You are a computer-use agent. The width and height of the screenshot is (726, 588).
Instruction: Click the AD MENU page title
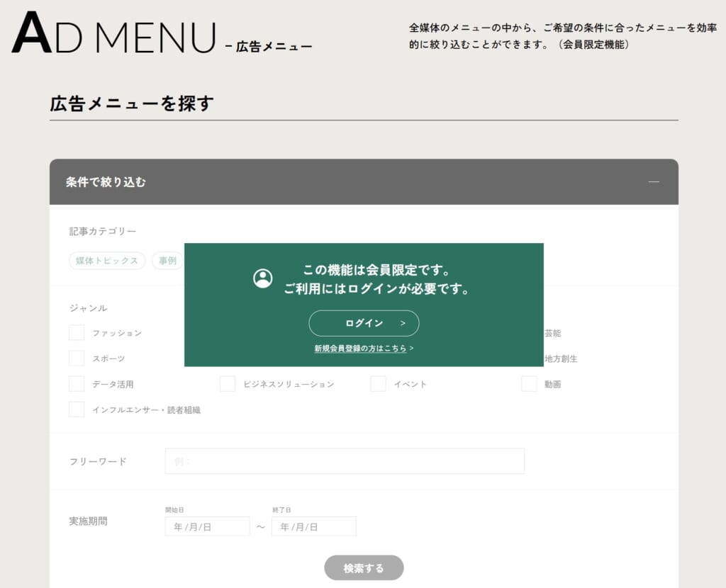(x=114, y=33)
